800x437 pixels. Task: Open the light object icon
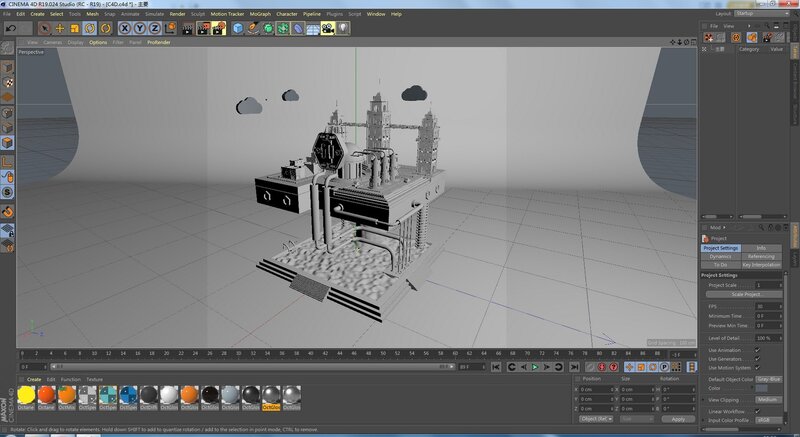point(342,28)
